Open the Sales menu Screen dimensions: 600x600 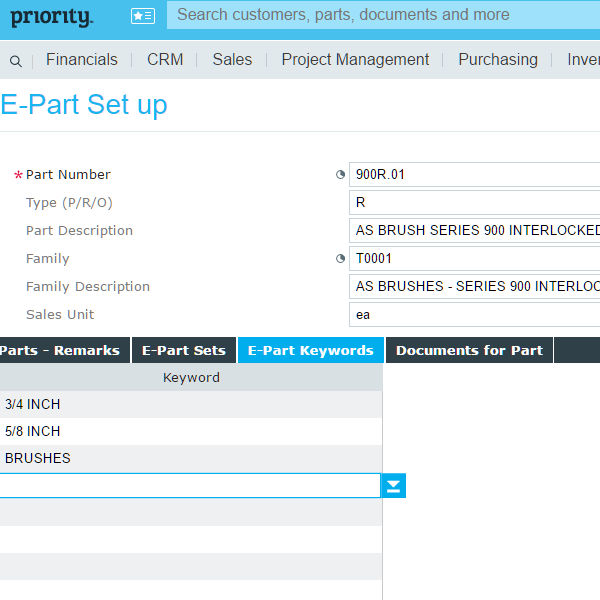[x=232, y=60]
